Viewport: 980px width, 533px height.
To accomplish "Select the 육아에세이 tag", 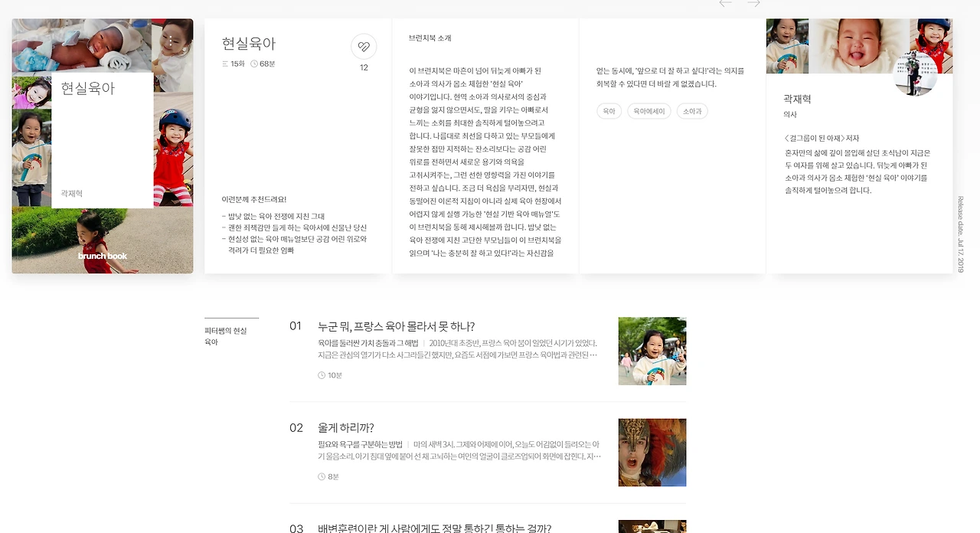I will coord(649,111).
